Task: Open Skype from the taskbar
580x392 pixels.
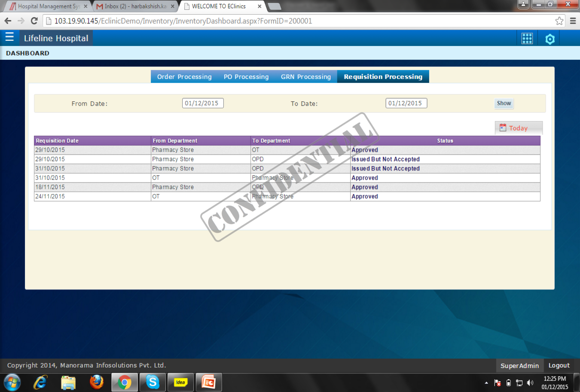Action: [153, 382]
